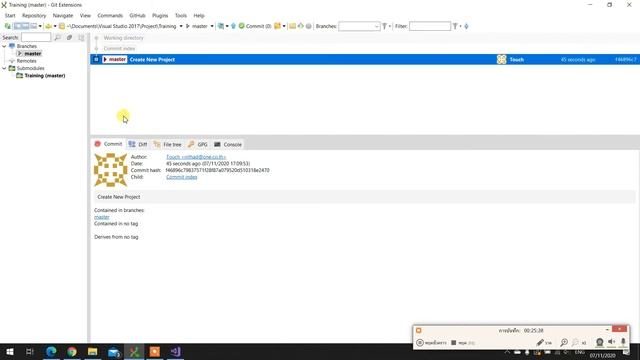Viewport: 640px width, 360px height.
Task: Open the Repository menu
Action: pos(34,16)
